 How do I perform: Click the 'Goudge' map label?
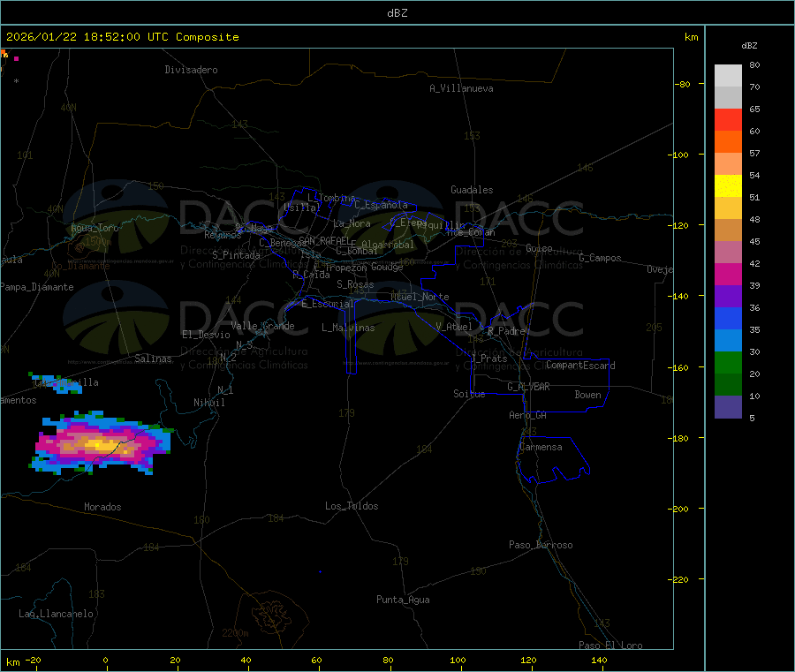coord(387,267)
